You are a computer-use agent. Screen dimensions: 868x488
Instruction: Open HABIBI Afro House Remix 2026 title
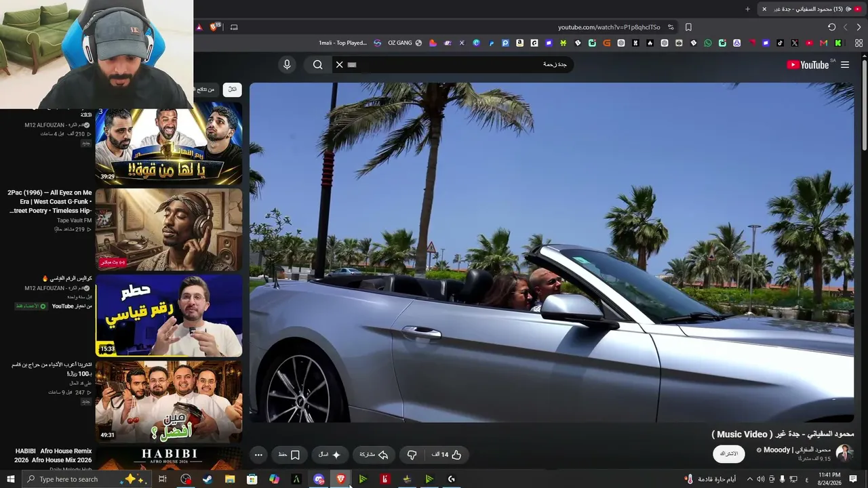coord(54,455)
